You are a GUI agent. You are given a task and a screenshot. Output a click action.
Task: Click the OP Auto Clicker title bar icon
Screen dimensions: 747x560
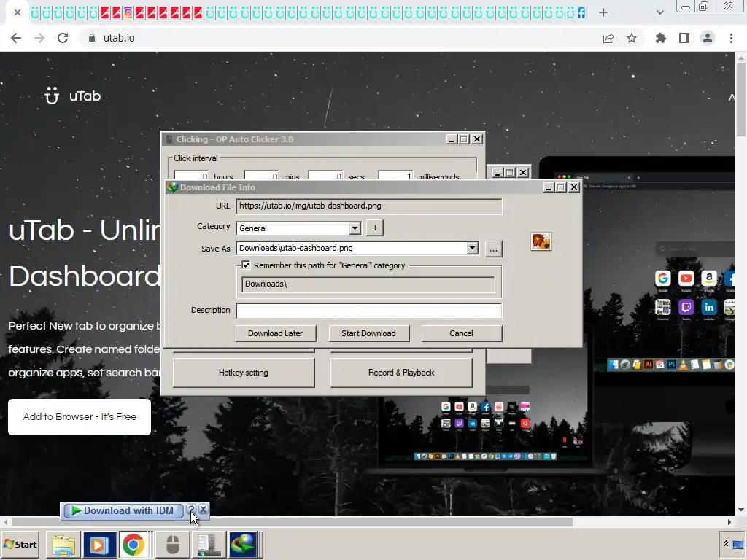(169, 139)
